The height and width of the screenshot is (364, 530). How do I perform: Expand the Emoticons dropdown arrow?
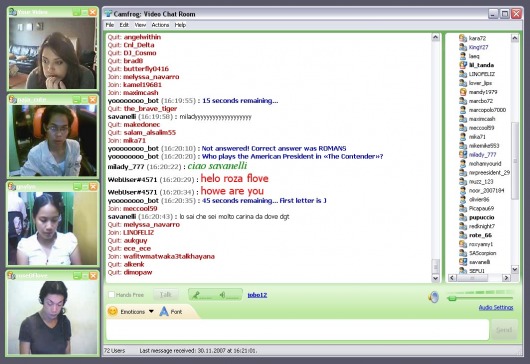[x=151, y=311]
